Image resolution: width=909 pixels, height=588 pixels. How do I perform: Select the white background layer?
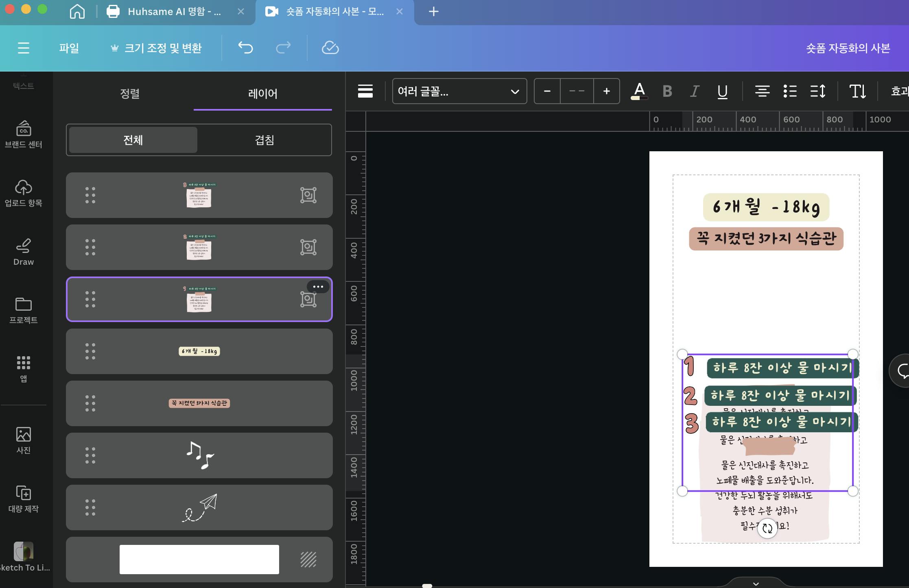tap(199, 560)
